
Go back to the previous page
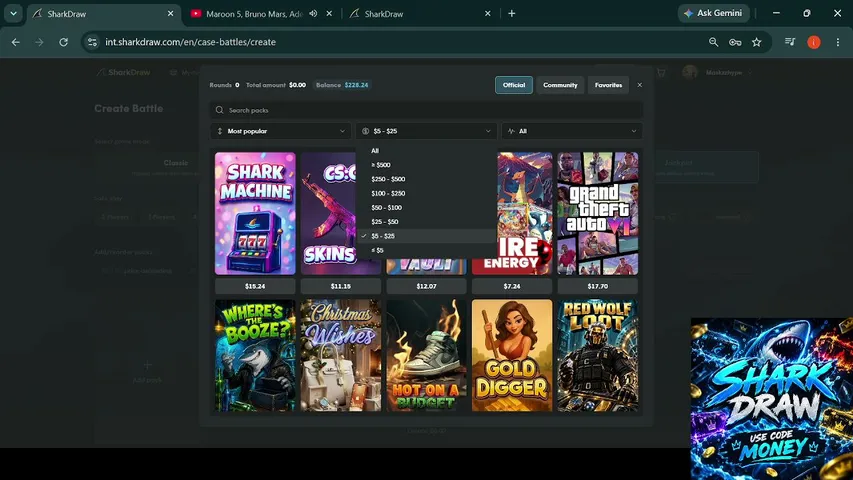(15, 42)
